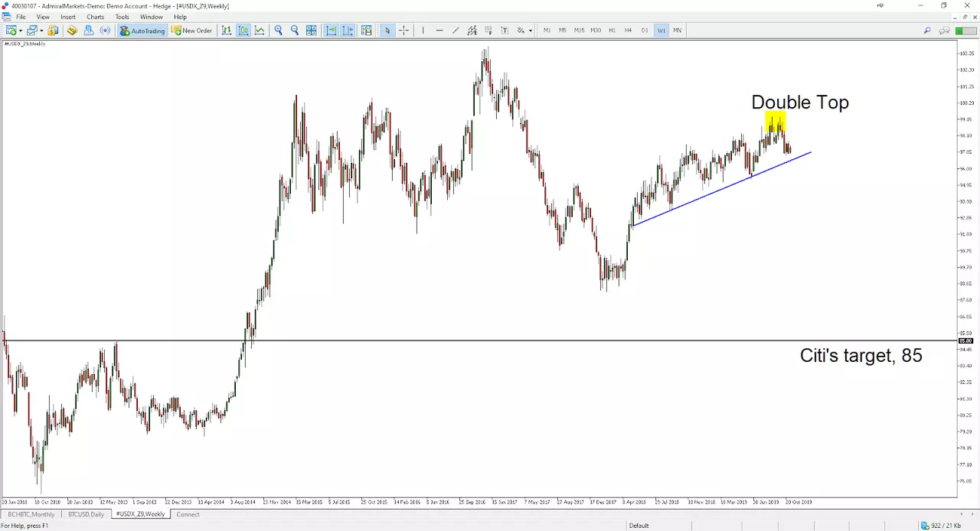The width and height of the screenshot is (980, 531).
Task: Select the Vertical Line drawing tool
Action: (x=423, y=31)
